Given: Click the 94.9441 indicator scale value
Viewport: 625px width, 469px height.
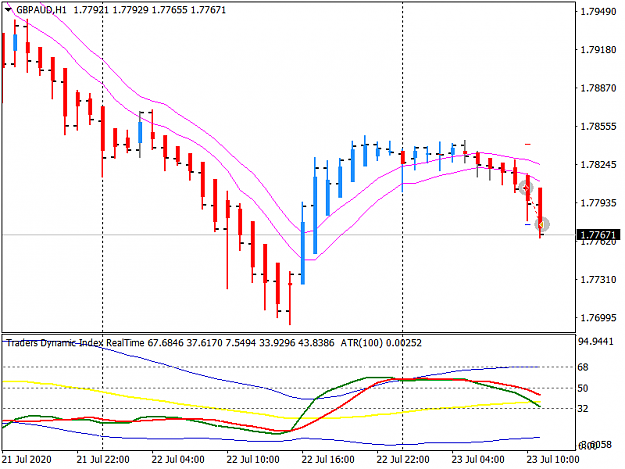Looking at the screenshot, I should pos(596,341).
